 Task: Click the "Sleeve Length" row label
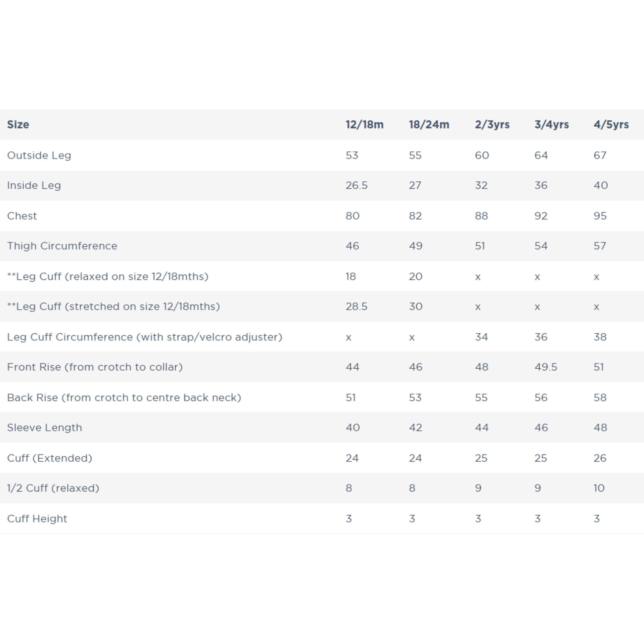(44, 428)
